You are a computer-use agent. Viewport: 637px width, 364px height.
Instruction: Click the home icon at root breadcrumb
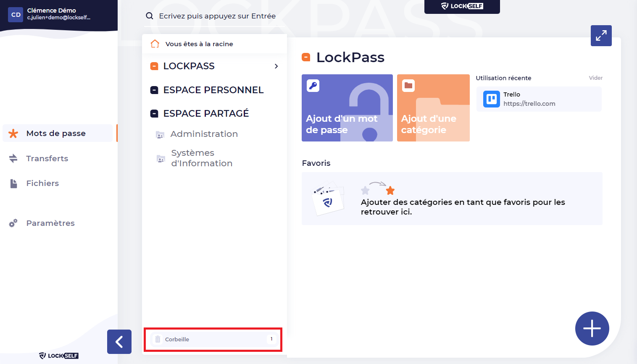click(155, 44)
